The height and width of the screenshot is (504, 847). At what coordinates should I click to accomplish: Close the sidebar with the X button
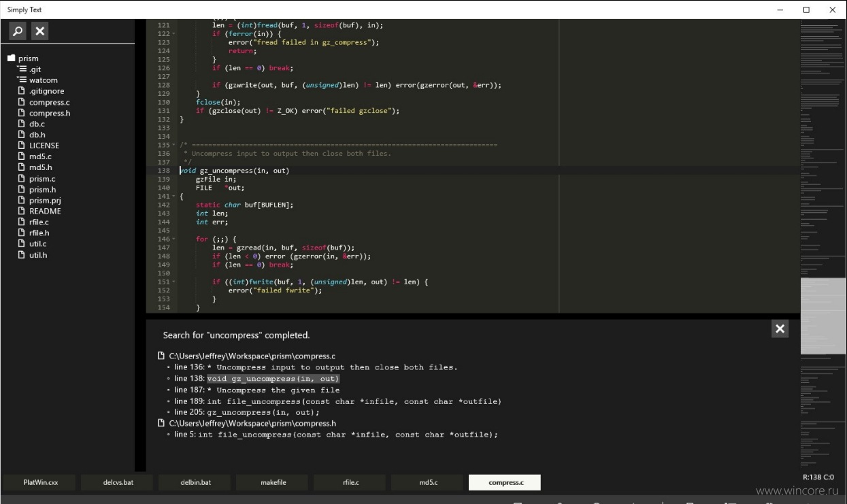click(x=40, y=31)
